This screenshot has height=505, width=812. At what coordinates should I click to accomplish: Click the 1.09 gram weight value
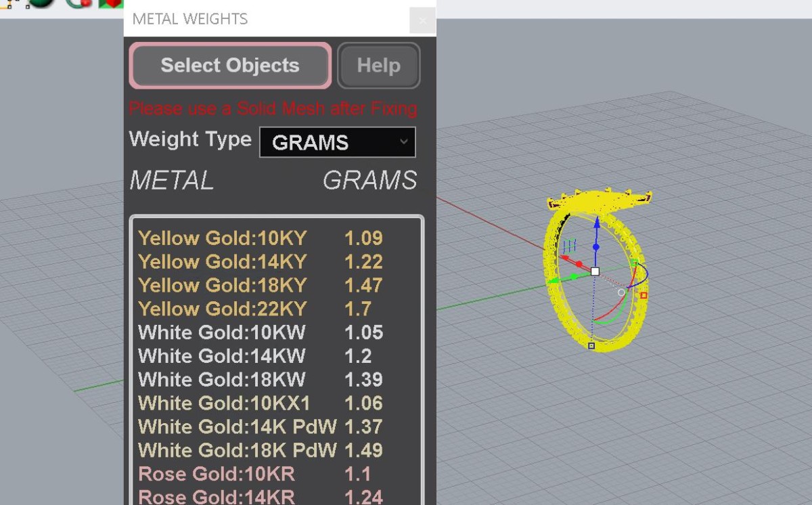[x=363, y=238]
